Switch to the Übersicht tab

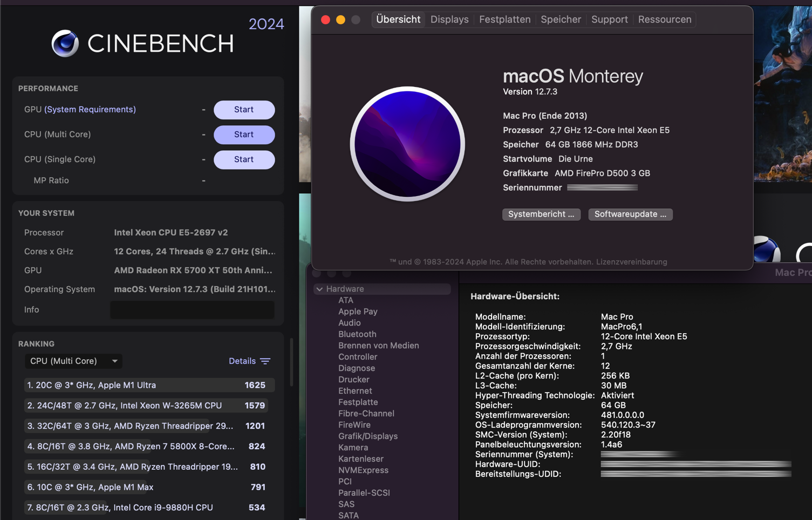click(x=398, y=19)
